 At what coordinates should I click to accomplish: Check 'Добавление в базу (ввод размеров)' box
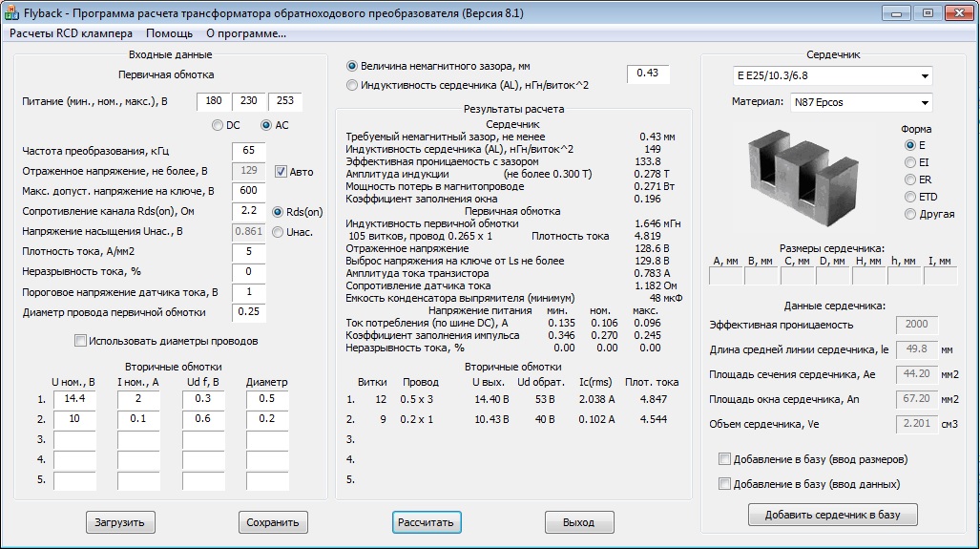pos(725,459)
